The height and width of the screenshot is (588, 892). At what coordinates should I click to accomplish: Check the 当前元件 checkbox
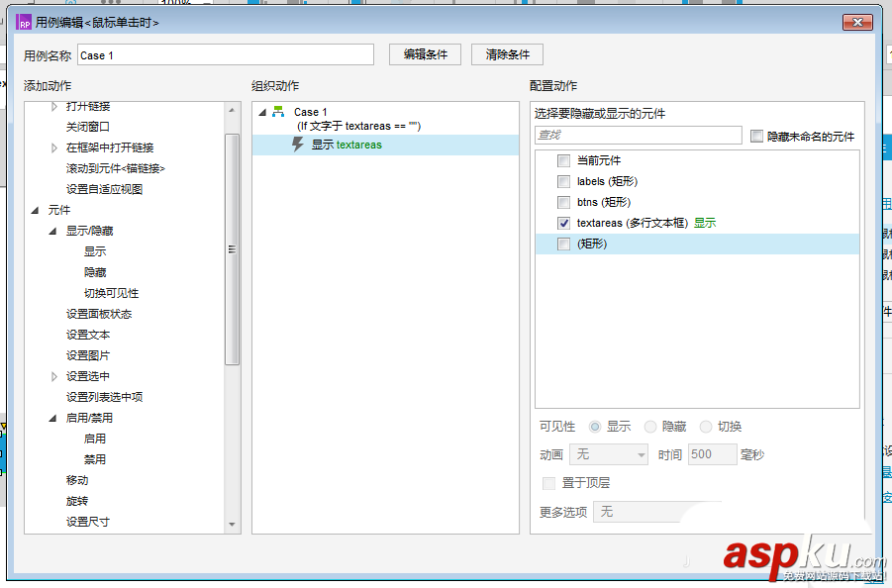562,159
